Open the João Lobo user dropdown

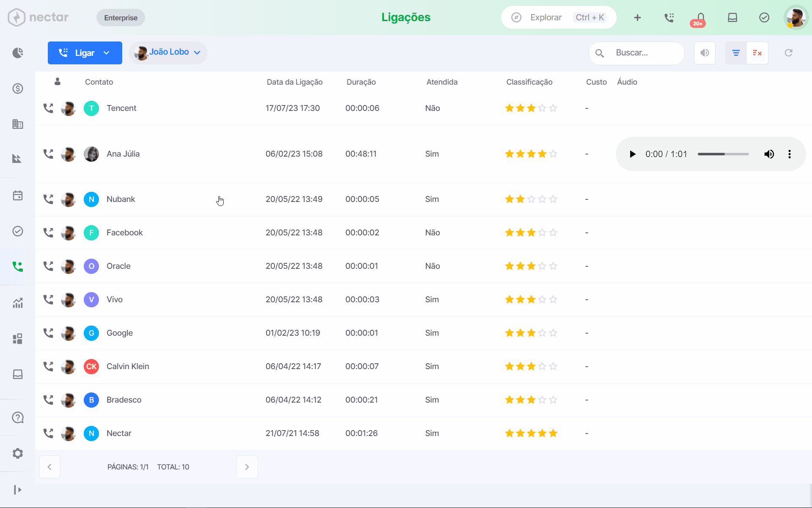pos(168,52)
